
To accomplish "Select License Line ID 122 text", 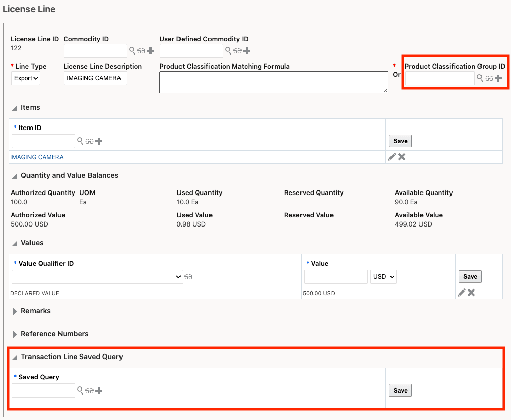I will [16, 48].
